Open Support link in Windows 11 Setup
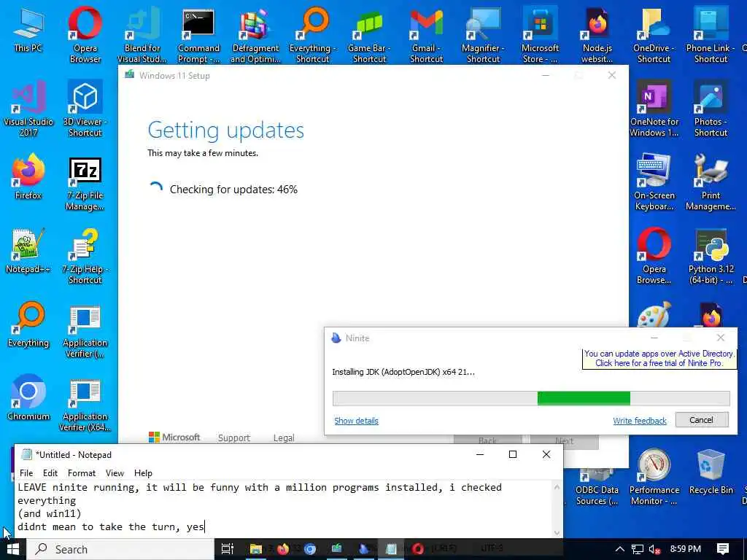Image resolution: width=747 pixels, height=560 pixels. tap(234, 437)
